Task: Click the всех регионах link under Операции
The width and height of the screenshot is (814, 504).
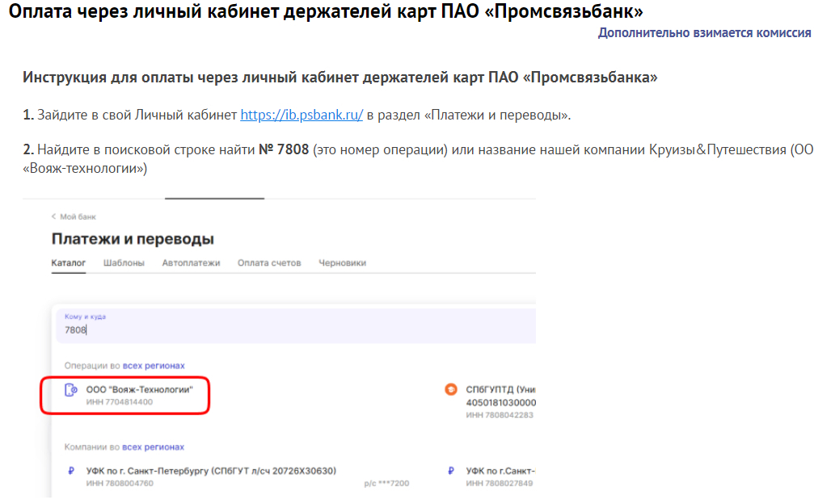Action: pos(153,366)
